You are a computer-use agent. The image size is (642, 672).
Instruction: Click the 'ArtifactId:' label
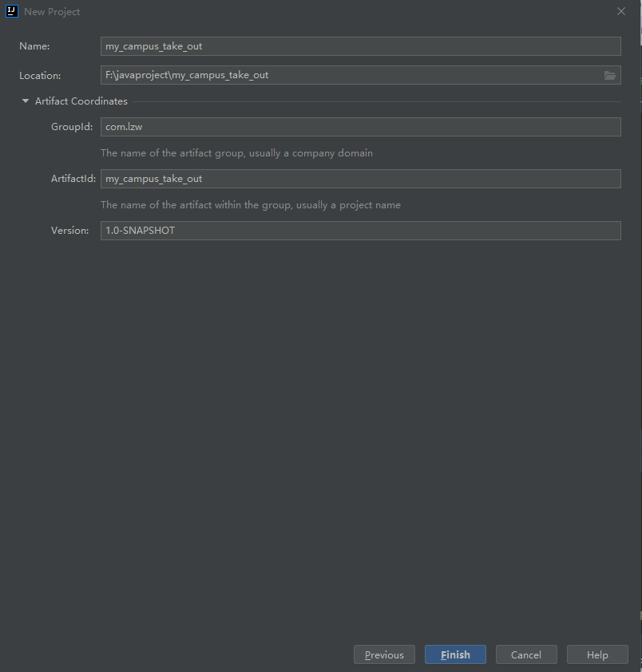pyautogui.click(x=73, y=179)
